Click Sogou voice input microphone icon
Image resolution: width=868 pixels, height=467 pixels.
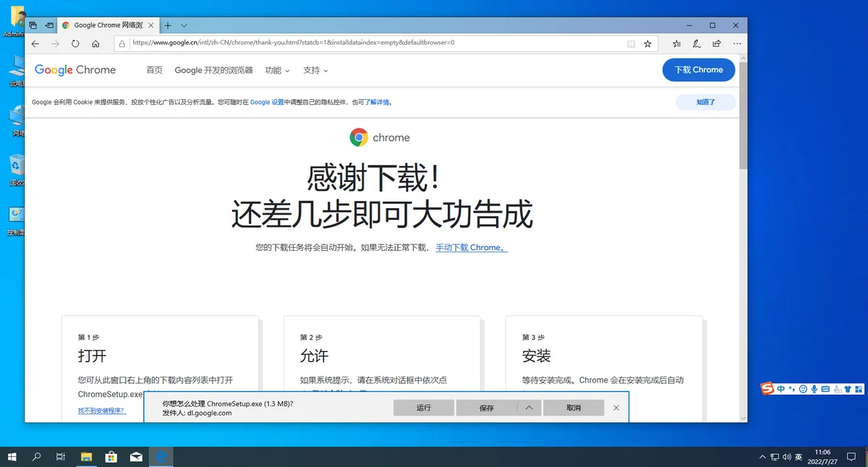tap(814, 389)
